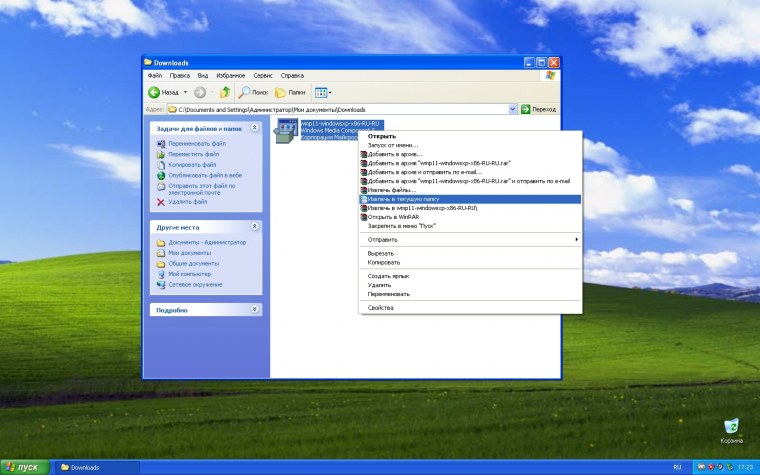Click Копировать файл task link

click(192, 165)
